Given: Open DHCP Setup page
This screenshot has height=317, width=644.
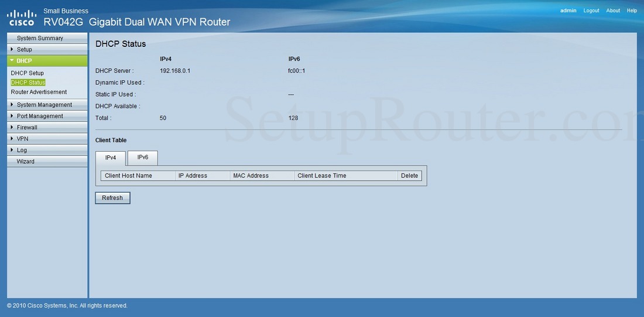Looking at the screenshot, I should [x=27, y=73].
